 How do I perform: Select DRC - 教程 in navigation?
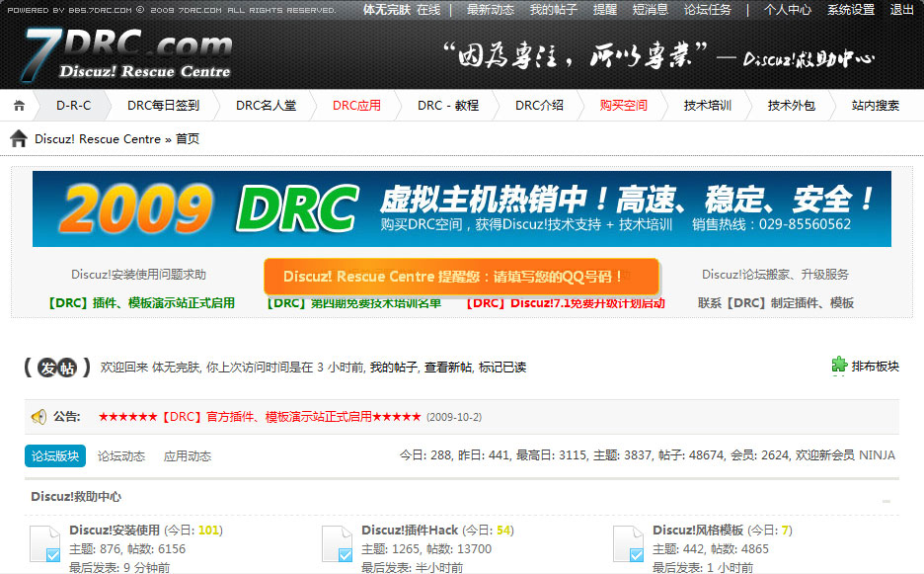point(448,106)
